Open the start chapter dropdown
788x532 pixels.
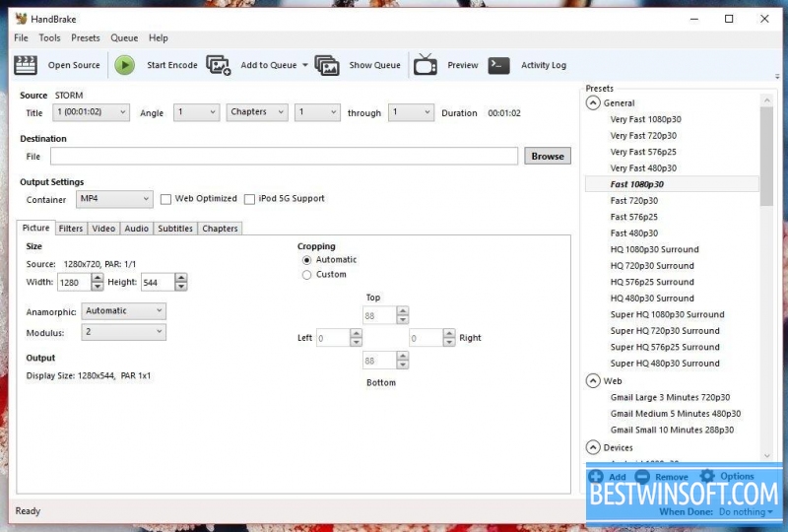(x=317, y=112)
